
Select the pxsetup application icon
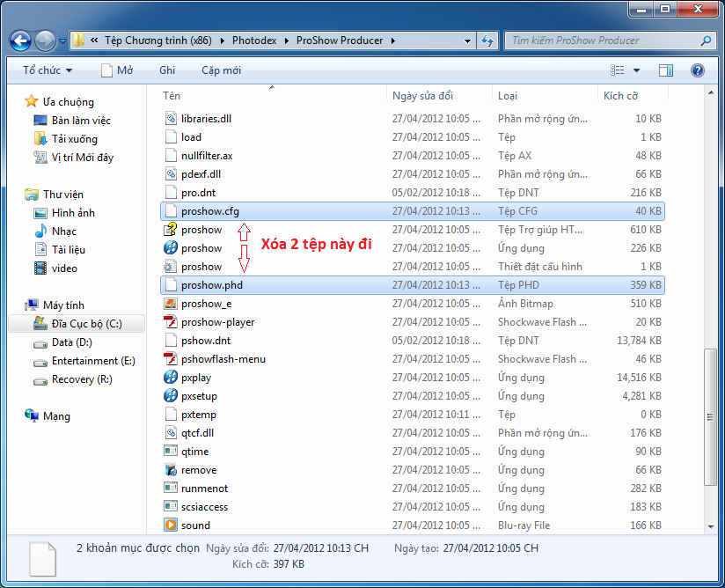click(171, 396)
